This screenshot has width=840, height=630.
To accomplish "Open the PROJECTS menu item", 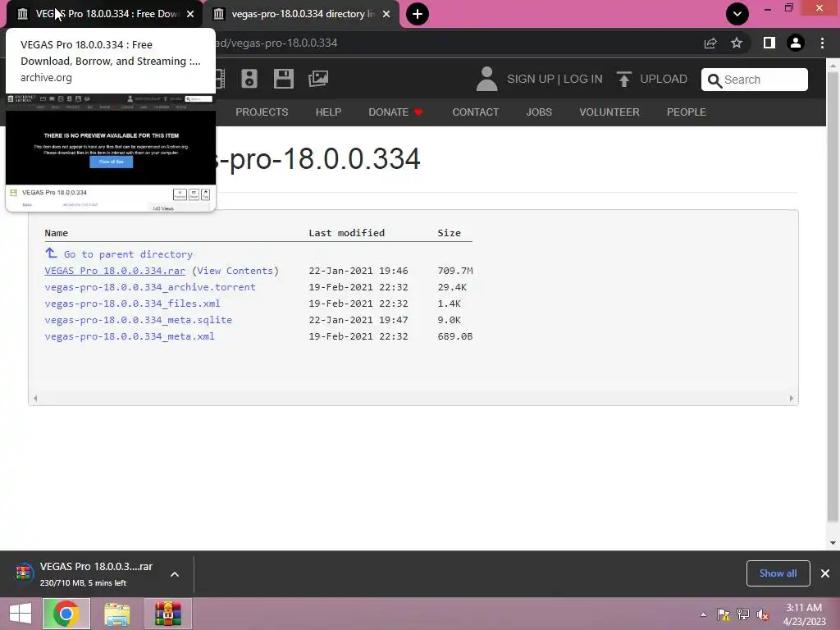I will 262,112.
